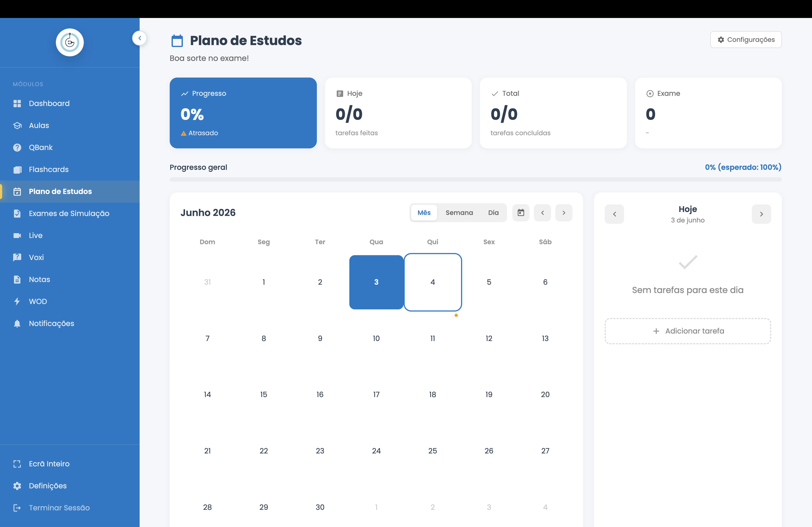This screenshot has width=812, height=527.
Task: Click the Atrasado warning triangle icon
Action: pos(184,133)
